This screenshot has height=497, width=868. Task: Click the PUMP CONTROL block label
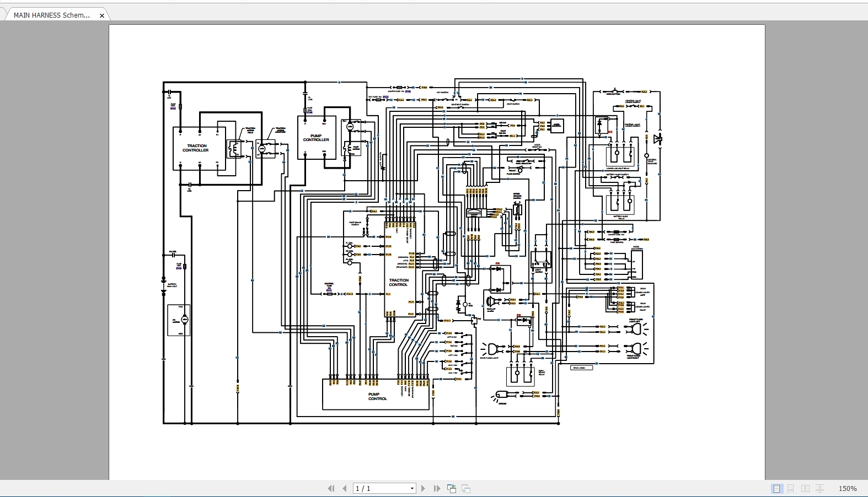pyautogui.click(x=378, y=396)
